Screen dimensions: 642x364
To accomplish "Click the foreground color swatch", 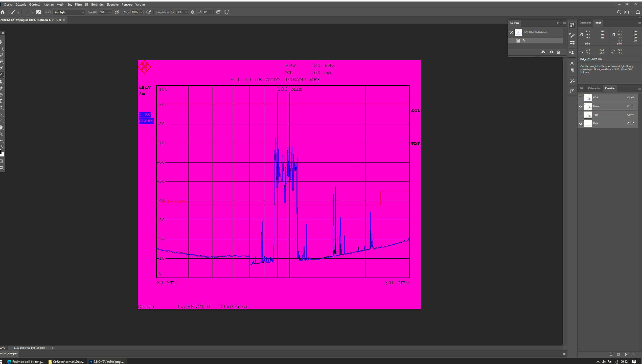I will tap(1, 152).
